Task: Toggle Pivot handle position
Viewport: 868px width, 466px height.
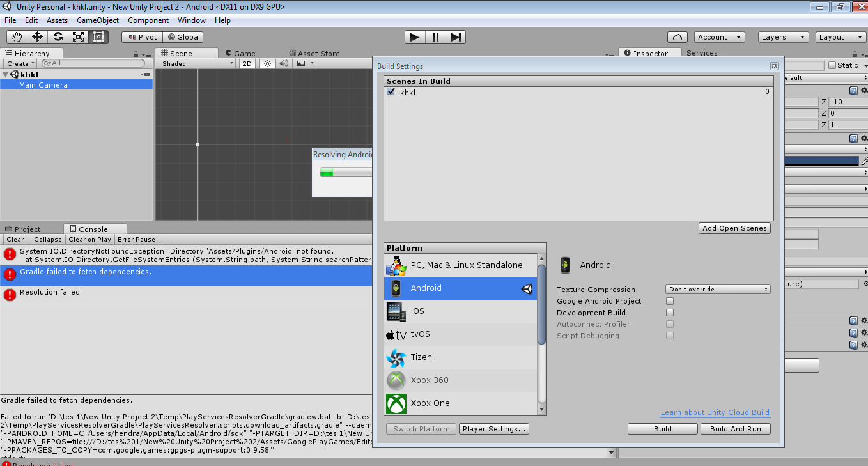Action: click(x=142, y=37)
